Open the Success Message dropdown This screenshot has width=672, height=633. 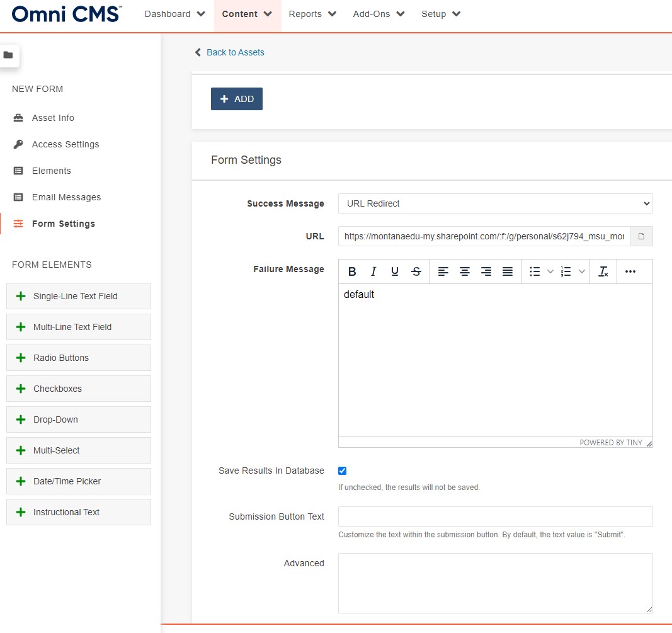click(495, 203)
